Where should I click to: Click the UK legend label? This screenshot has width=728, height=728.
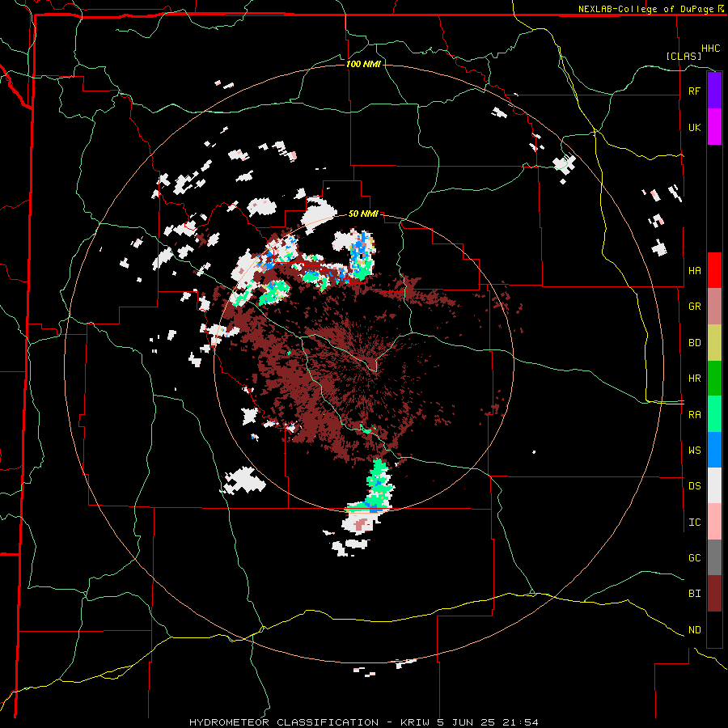coord(694,127)
